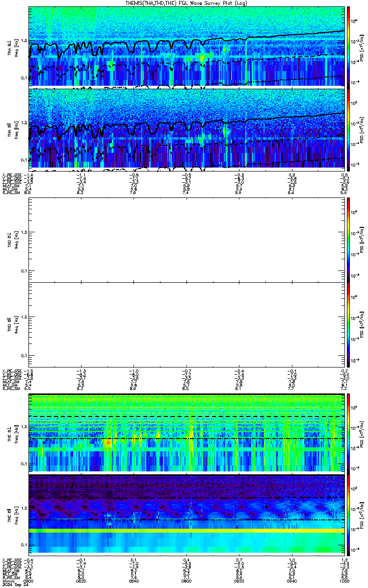The width and height of the screenshot is (368, 588).
Task: Click the 'THD B⊥ freq [Hz]' axis label
Action: [x=13, y=240]
